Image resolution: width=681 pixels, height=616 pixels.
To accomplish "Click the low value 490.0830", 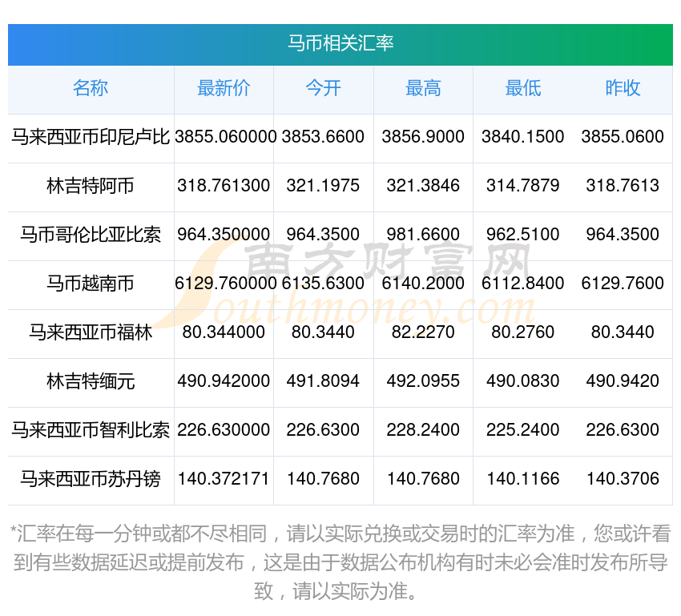I will coord(523,381).
